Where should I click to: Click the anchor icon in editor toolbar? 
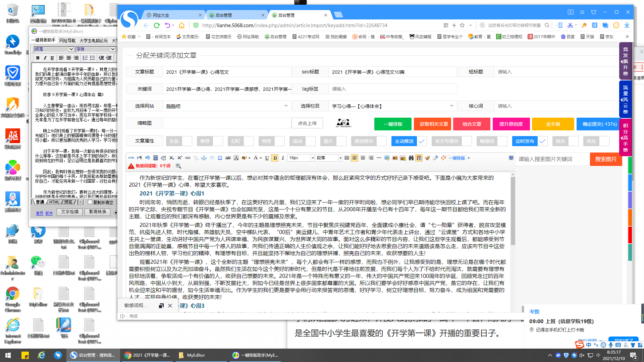[x=204, y=158]
